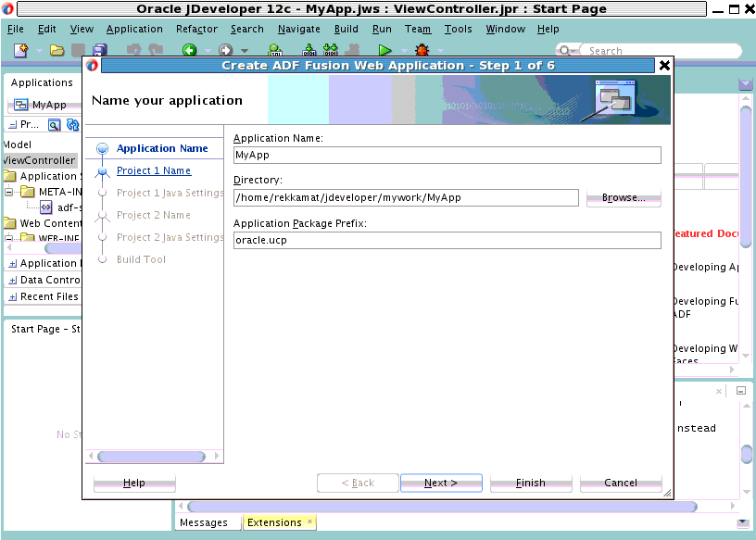This screenshot has height=540, width=756.
Task: Open the File menu
Action: (16, 29)
